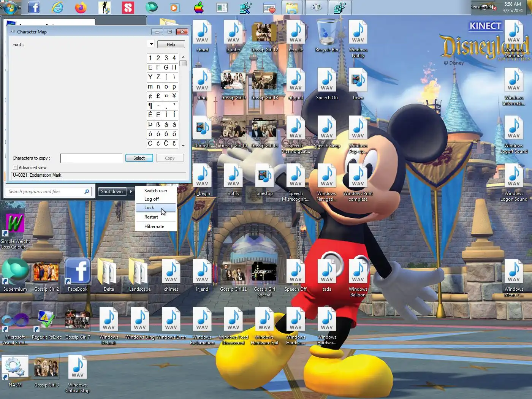Pick the ¶ character in the grid
Image resolution: width=532 pixels, height=399 pixels.
(x=150, y=105)
